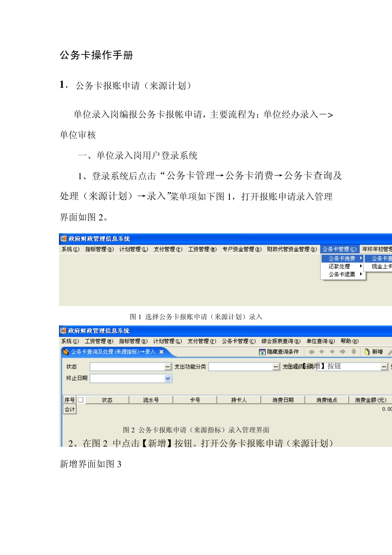Expand 公务卡消费 submenu in figure 1

342,259
